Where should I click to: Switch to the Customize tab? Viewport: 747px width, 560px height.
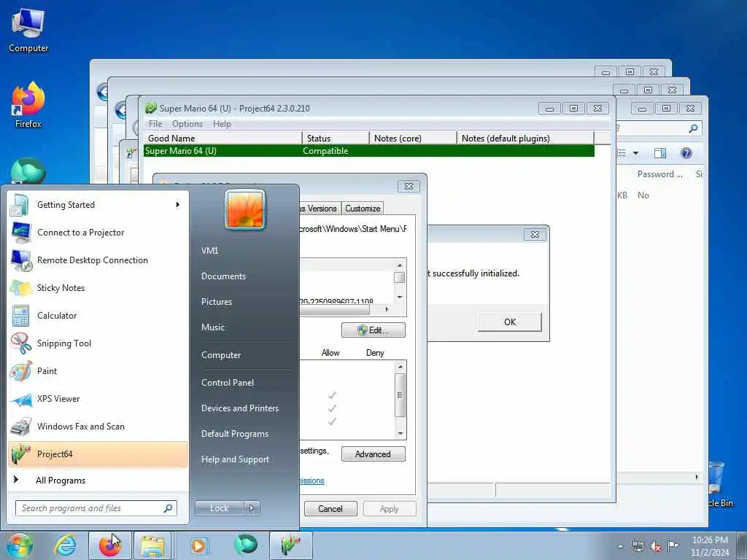pyautogui.click(x=363, y=209)
